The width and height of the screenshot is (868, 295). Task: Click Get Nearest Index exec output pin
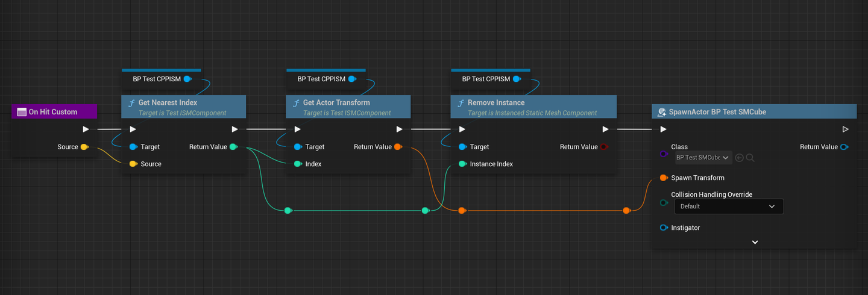point(234,129)
